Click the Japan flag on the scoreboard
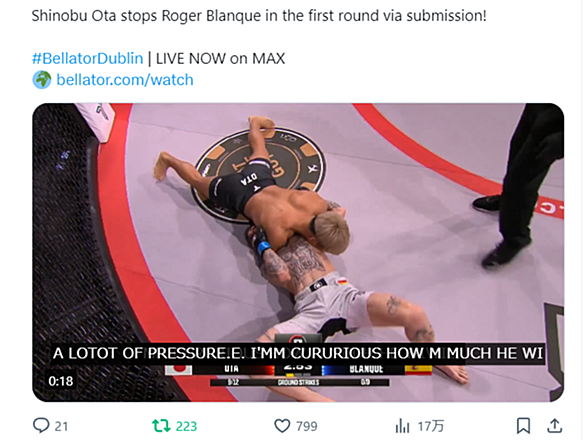Screen dimensions: 586x440 179,370
